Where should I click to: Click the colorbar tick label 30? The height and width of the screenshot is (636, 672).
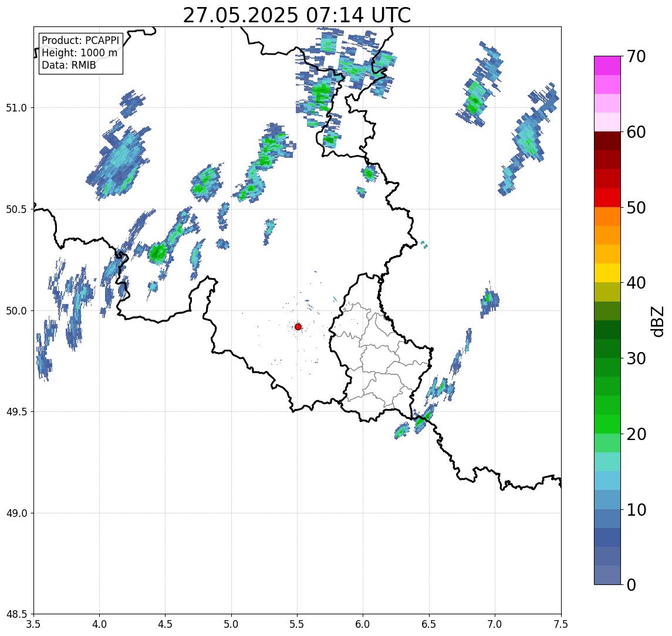pos(636,358)
